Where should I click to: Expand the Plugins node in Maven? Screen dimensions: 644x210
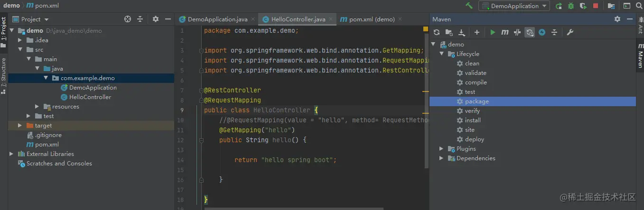[442, 148]
